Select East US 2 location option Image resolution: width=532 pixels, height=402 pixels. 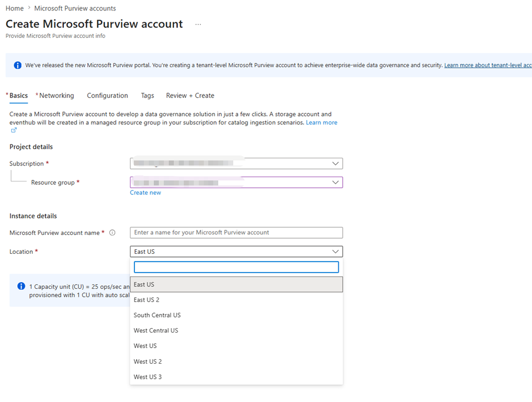tap(236, 300)
